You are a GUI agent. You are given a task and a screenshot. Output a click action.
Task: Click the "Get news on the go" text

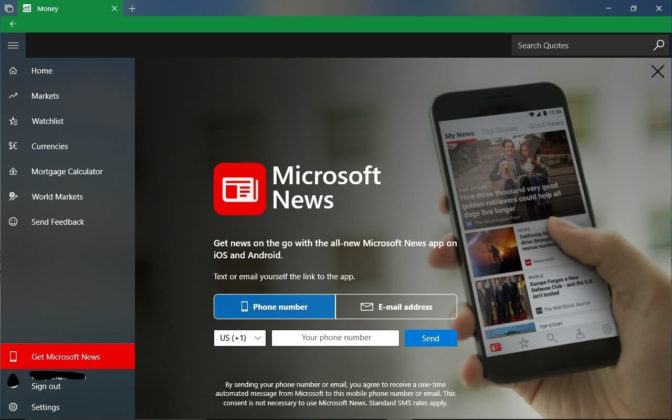pos(335,249)
